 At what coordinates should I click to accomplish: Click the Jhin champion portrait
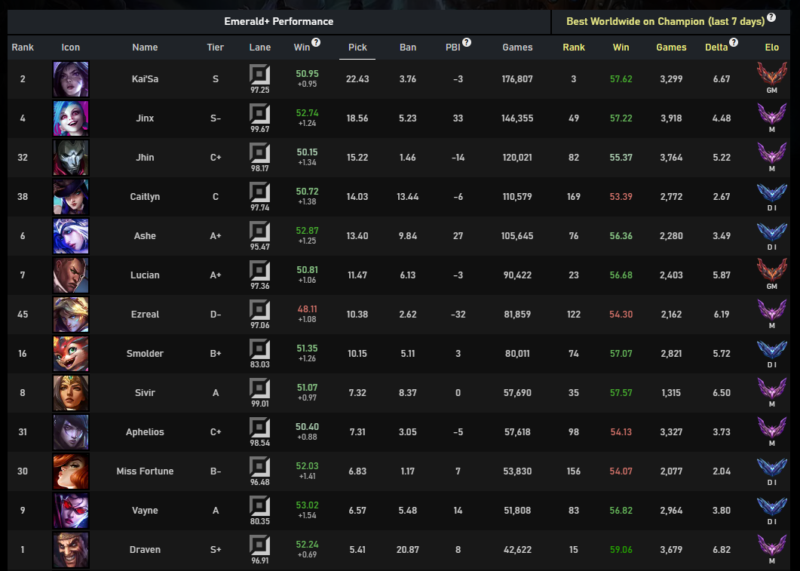[70, 157]
